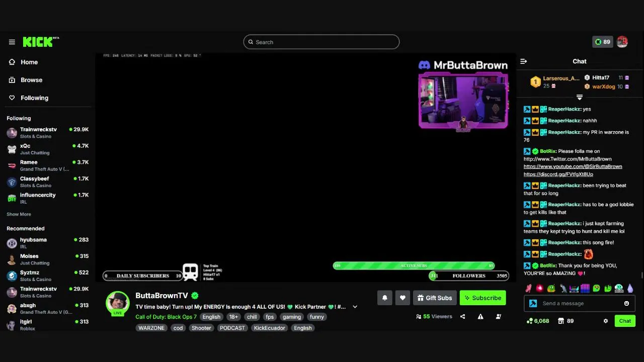Expand the stream title chevron
Image resolution: width=644 pixels, height=362 pixels.
pyautogui.click(x=355, y=307)
